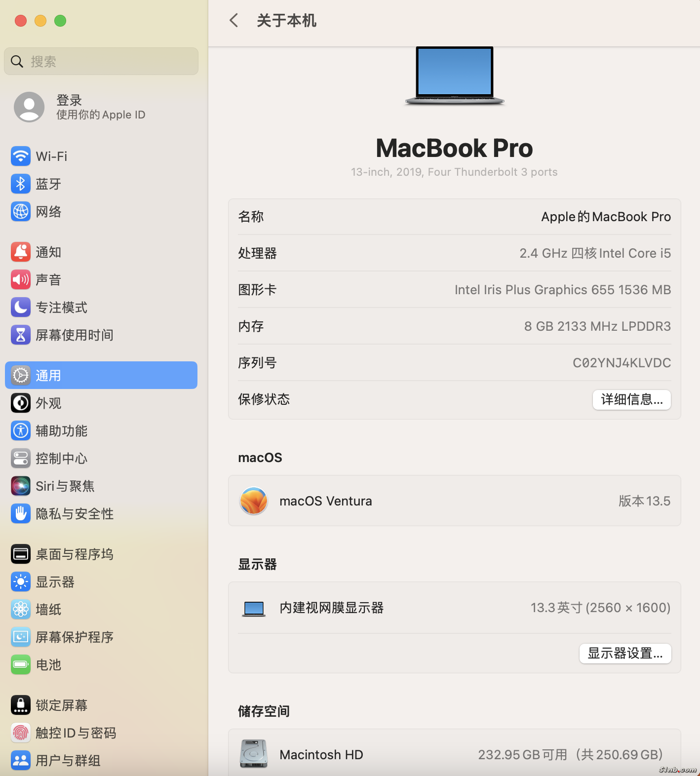700x776 pixels.
Task: Click the gear icon for 通用
Action: (21, 375)
